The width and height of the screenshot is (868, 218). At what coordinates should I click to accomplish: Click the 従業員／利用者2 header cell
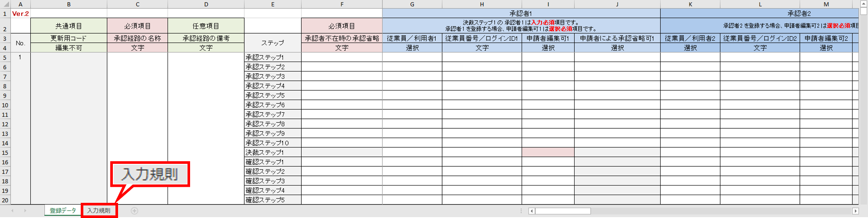(x=690, y=38)
